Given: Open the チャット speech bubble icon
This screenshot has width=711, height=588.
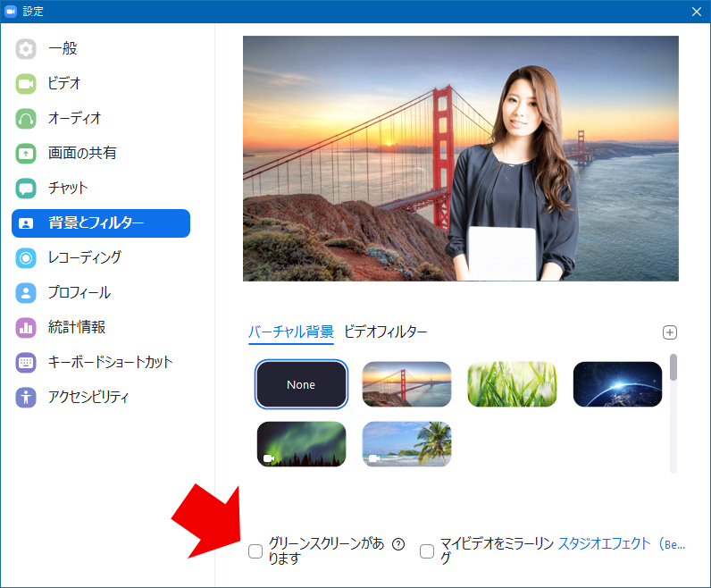Looking at the screenshot, I should [x=26, y=189].
